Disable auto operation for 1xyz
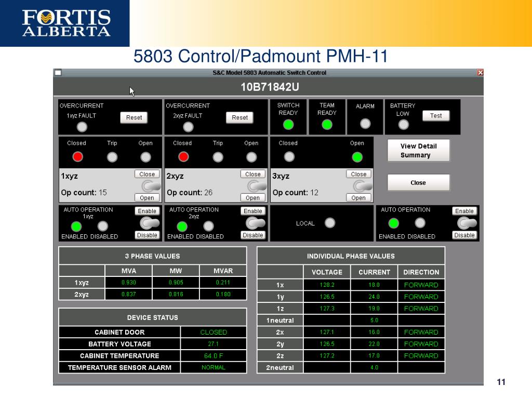 tap(147, 235)
